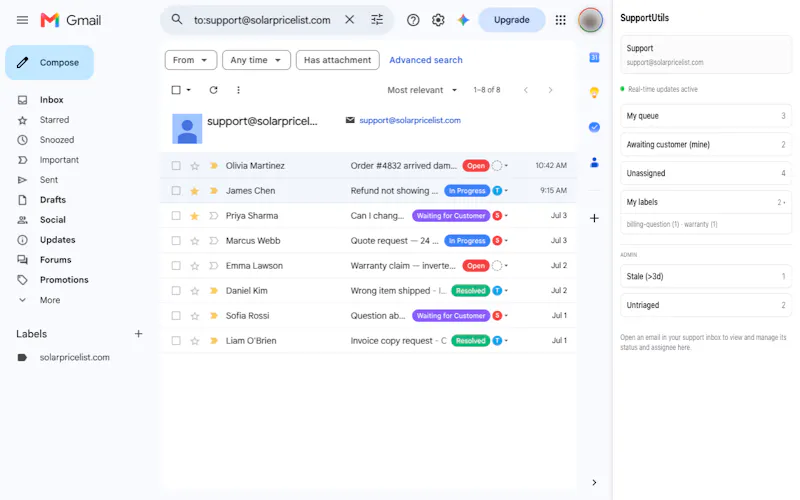This screenshot has height=500, width=800.
Task: Open My queue in SupportUtils
Action: pyautogui.click(x=706, y=116)
